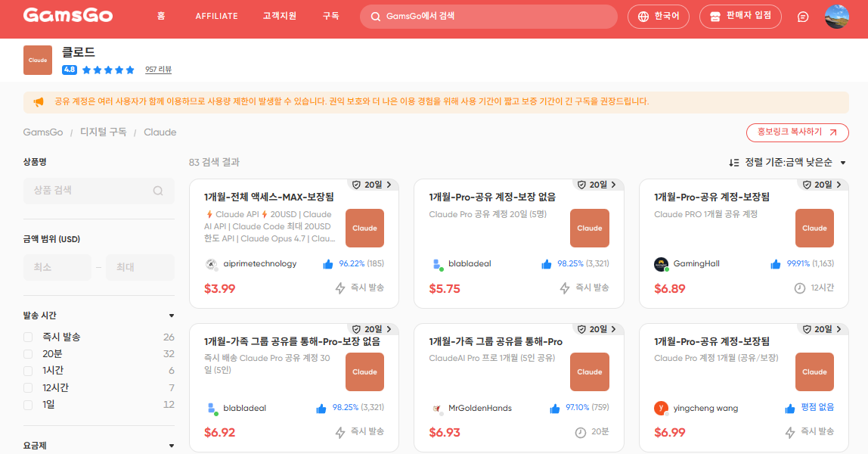Open the user profile avatar
Screen dimensions: 868x454
point(836,17)
